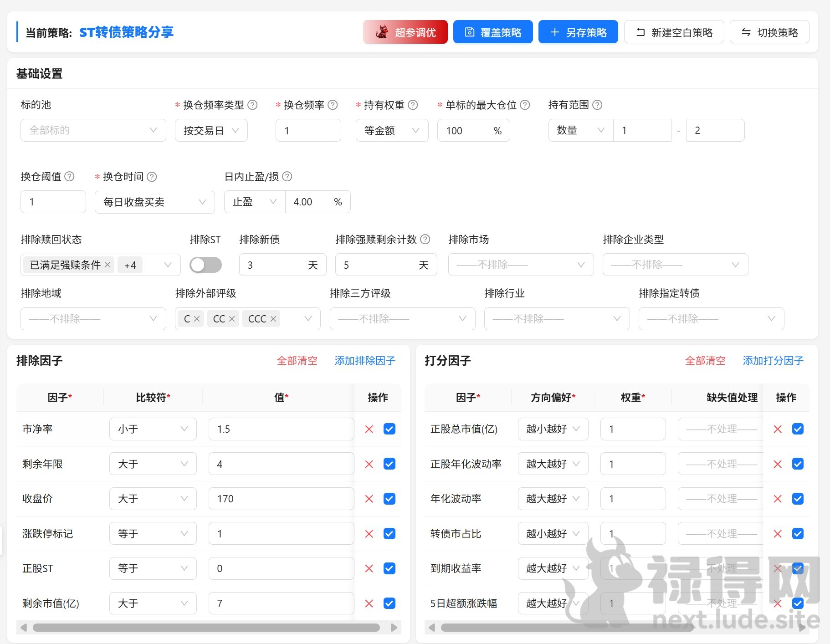The height and width of the screenshot is (644, 830).
Task: Click the help icon beside 换仓频率类型
Action: pos(252,105)
